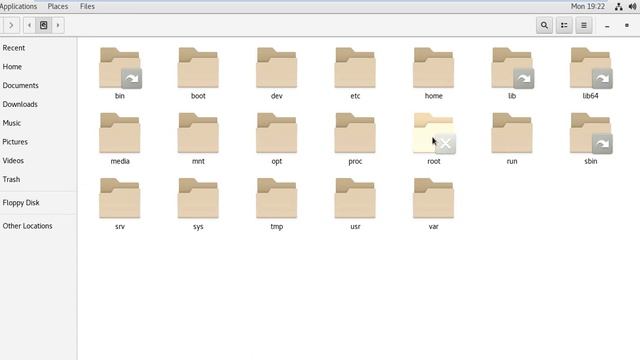
Task: Click the "proc" folder name label
Action: pos(355,161)
